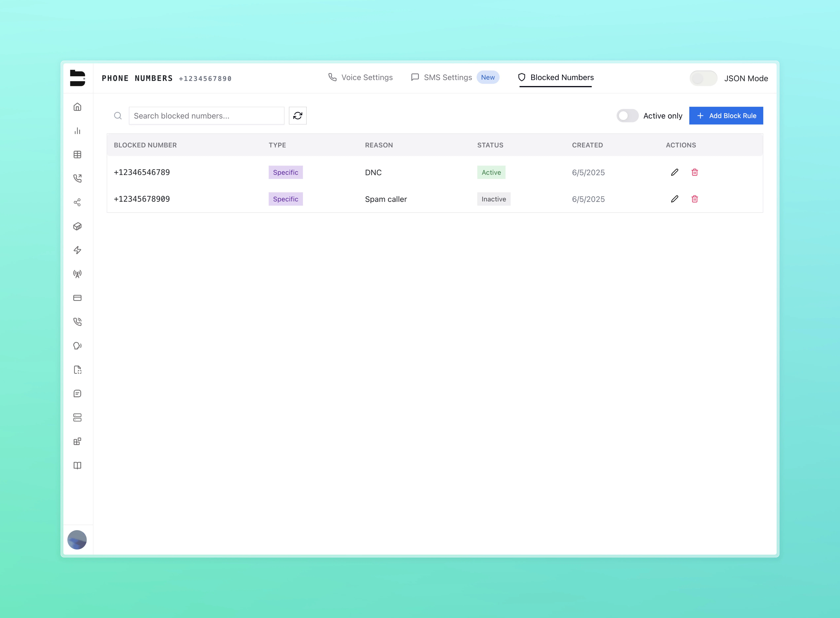This screenshot has height=618, width=840.
Task: Open the radio tower broadcast icon
Action: point(77,274)
